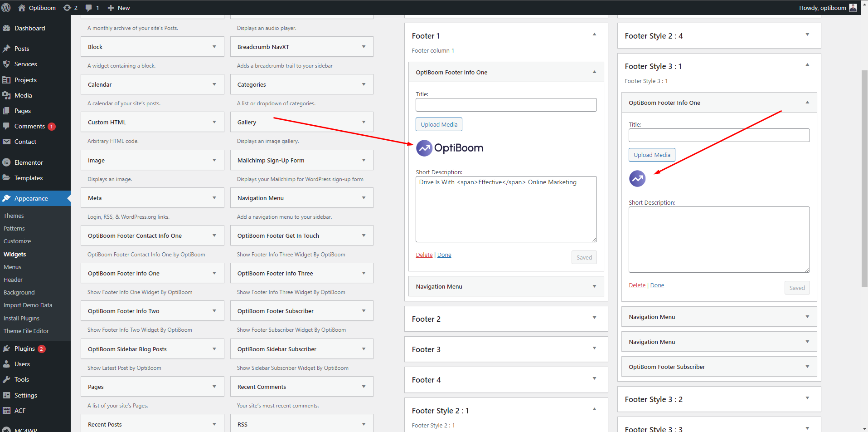Click the Elementor icon in sidebar

click(6, 162)
